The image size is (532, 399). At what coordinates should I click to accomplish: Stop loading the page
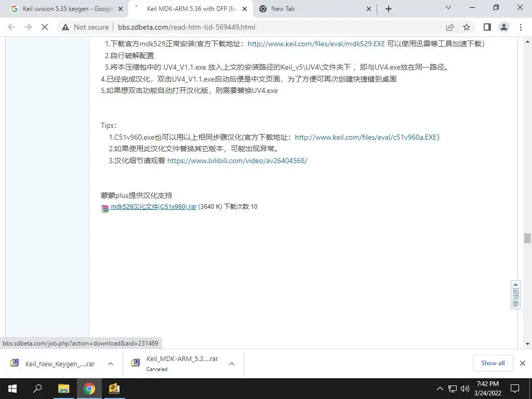(45, 27)
